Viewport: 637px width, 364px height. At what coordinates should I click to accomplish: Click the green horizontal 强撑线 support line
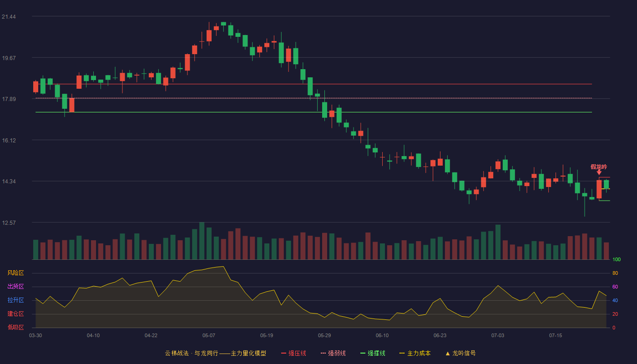[x=314, y=112]
